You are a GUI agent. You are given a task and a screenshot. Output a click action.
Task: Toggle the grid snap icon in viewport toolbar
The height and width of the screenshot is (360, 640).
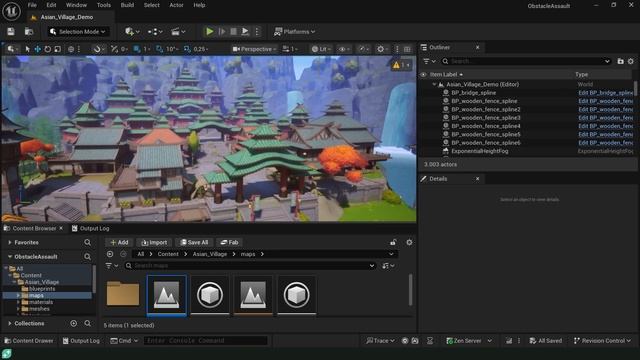tap(137, 49)
